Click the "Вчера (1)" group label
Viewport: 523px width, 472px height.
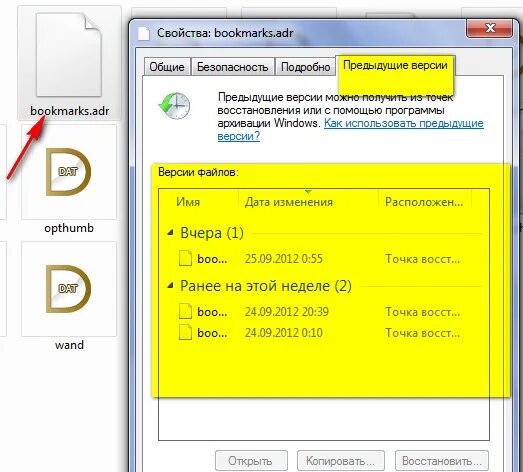click(x=212, y=232)
